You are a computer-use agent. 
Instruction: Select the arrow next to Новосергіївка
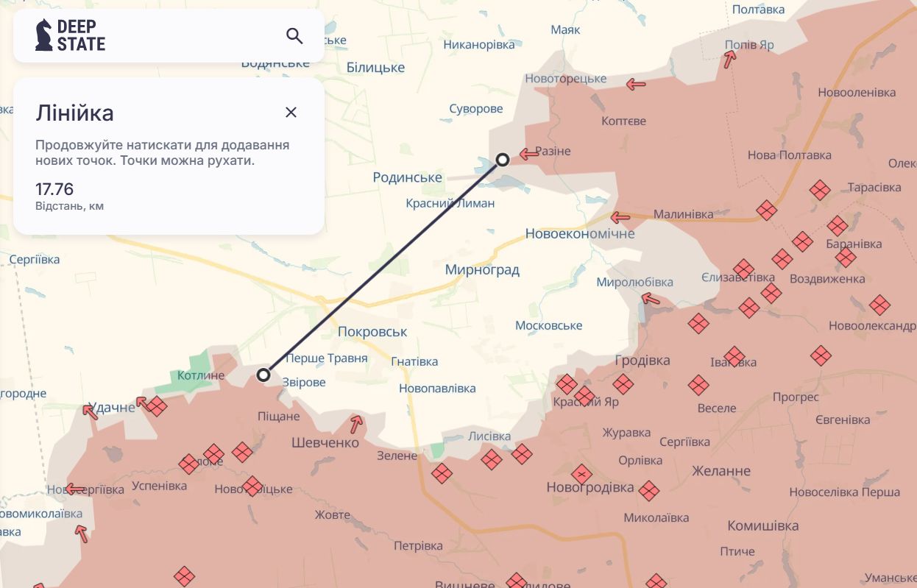point(75,489)
